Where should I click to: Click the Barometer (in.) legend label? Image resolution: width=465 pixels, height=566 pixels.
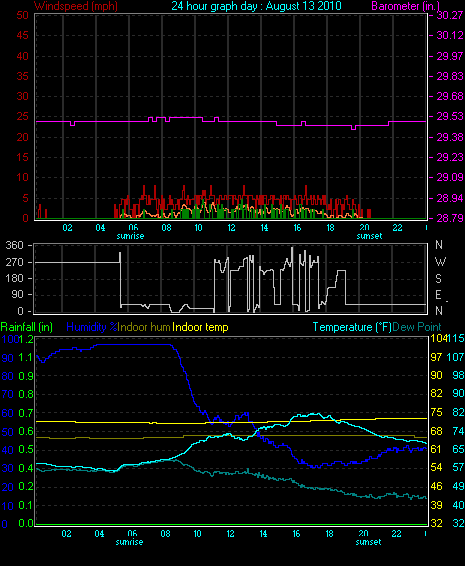405,6
